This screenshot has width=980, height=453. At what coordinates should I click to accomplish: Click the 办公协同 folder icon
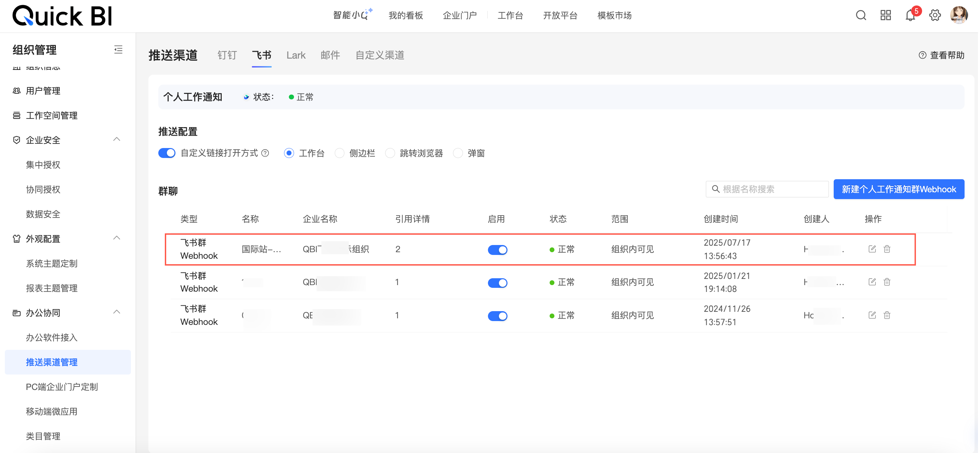[x=16, y=313]
